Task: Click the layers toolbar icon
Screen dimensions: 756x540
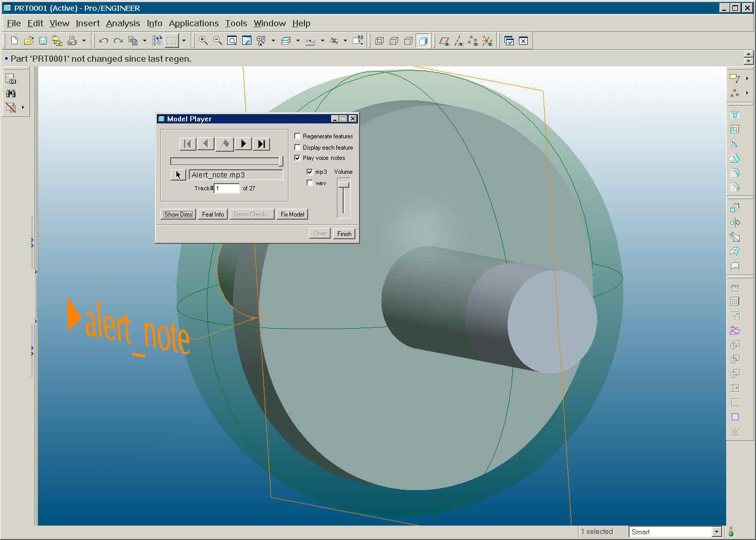Action: coord(286,41)
